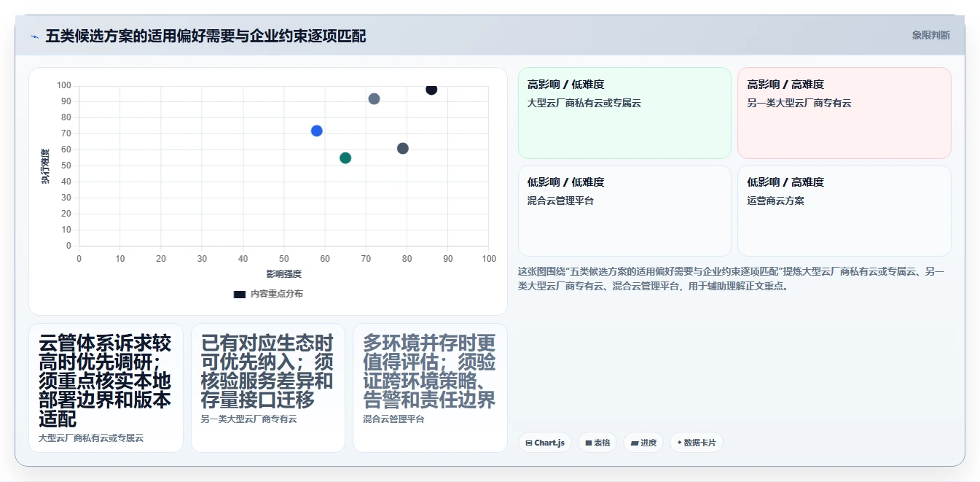The image size is (980, 482).
Task: Click x-axis tick value 50
Action: (283, 259)
